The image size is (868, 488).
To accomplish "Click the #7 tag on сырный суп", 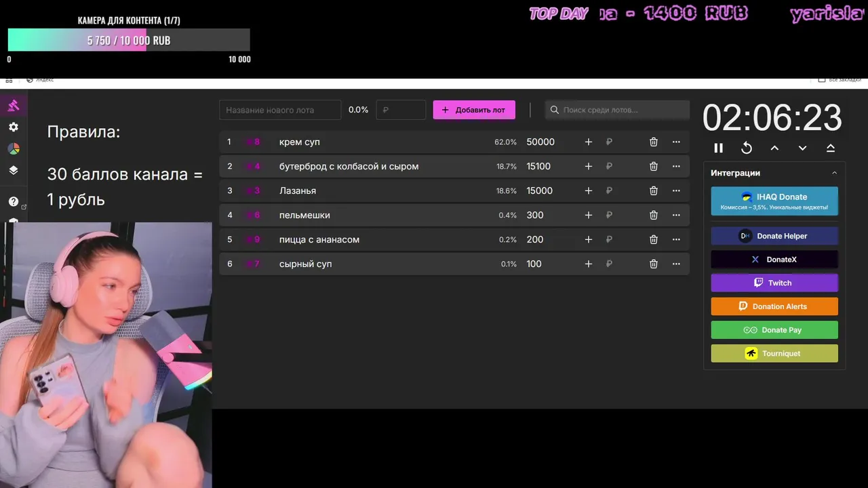I will tap(254, 264).
